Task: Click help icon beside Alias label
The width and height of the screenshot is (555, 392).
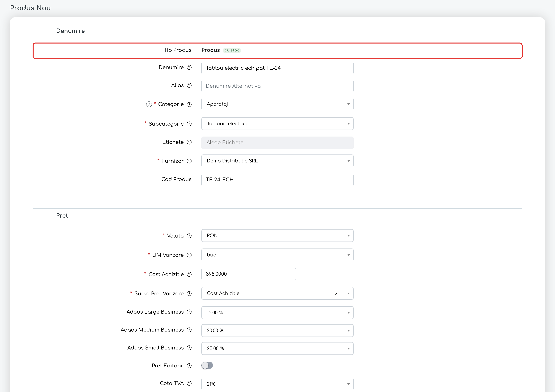Action: pos(189,85)
